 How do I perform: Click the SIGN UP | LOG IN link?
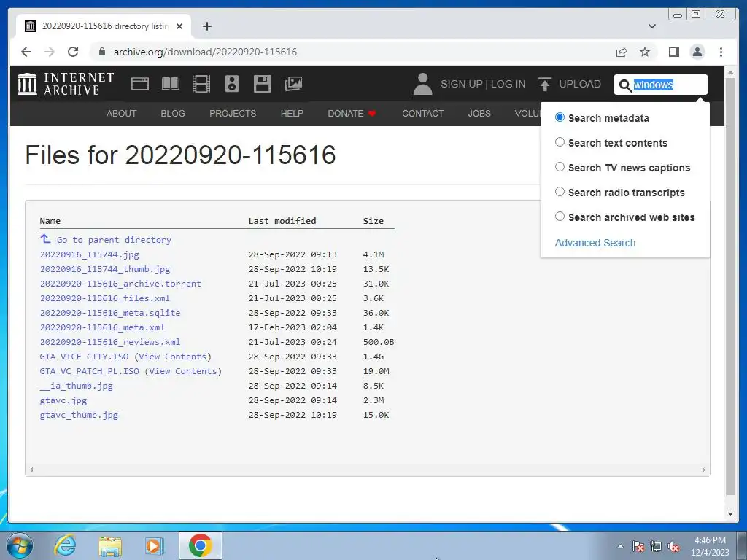[483, 84]
